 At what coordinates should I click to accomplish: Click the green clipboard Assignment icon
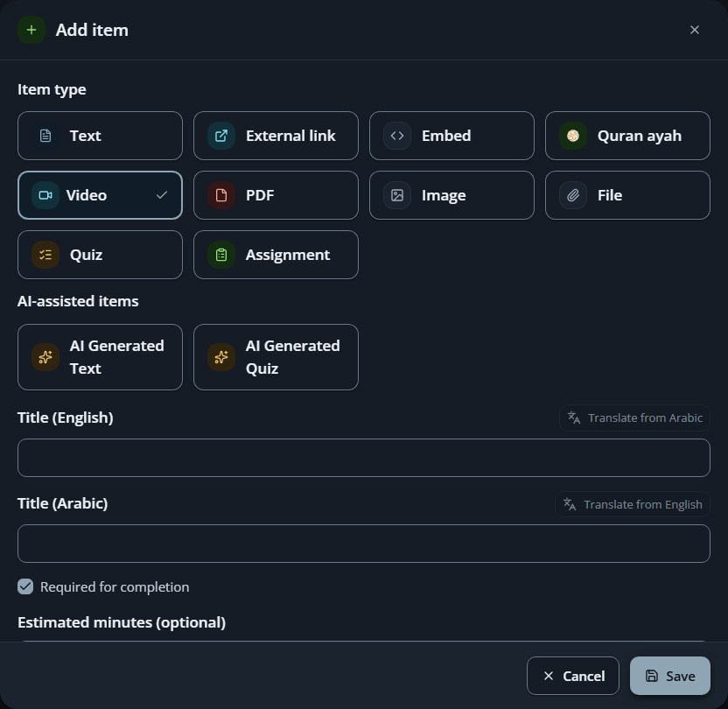(x=221, y=255)
